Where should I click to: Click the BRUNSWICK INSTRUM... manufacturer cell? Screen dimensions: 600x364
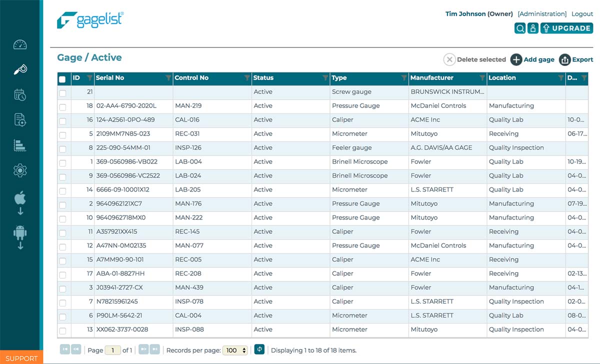point(447,92)
